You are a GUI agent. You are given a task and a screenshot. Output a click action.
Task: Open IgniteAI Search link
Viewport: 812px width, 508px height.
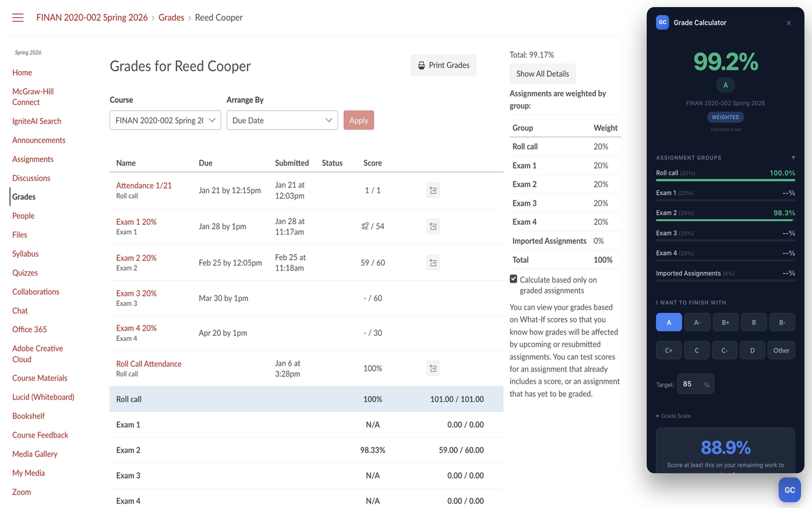point(37,121)
